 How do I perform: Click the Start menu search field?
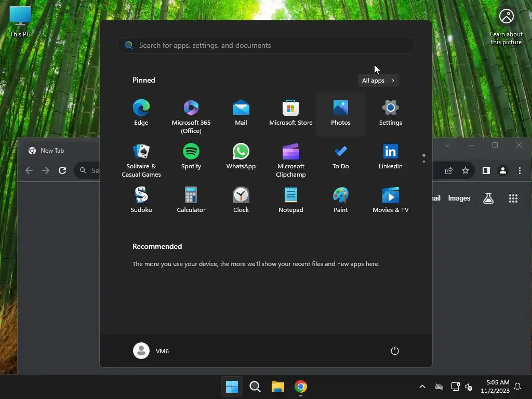coord(265,45)
